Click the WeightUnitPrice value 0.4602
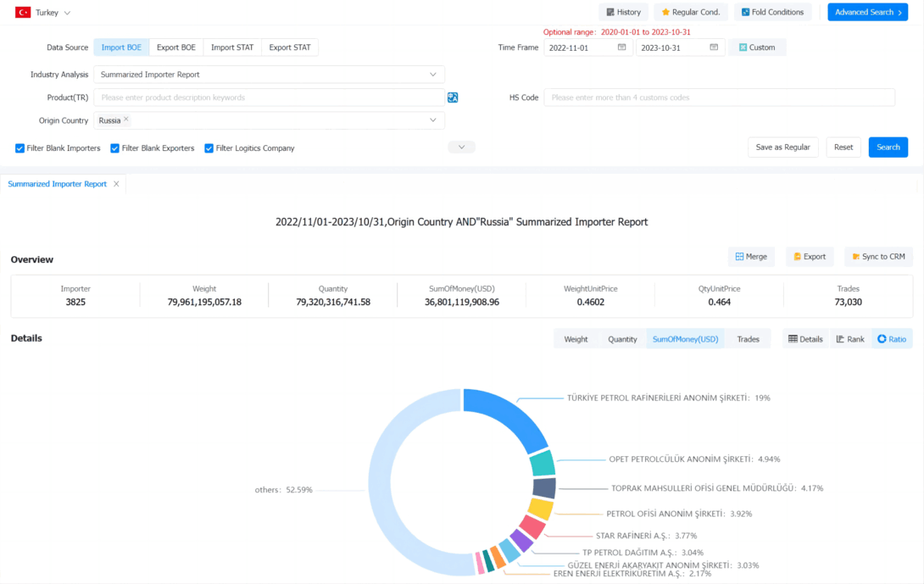924x584 pixels. point(591,303)
